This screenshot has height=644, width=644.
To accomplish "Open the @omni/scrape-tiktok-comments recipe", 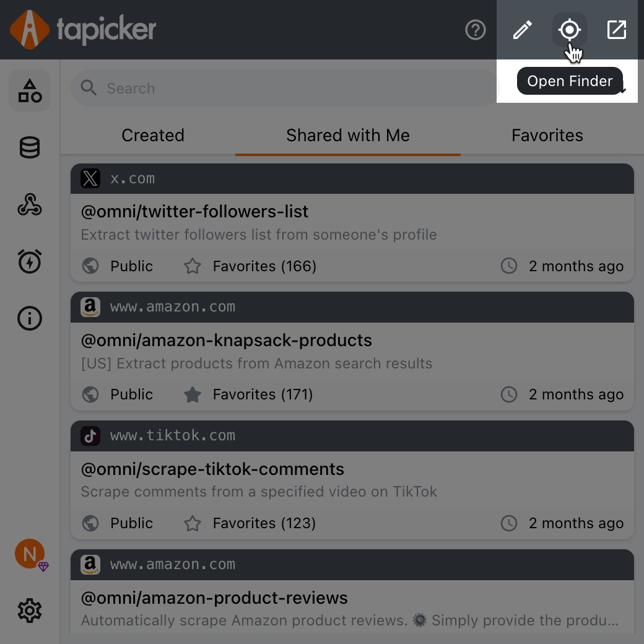I will point(212,469).
